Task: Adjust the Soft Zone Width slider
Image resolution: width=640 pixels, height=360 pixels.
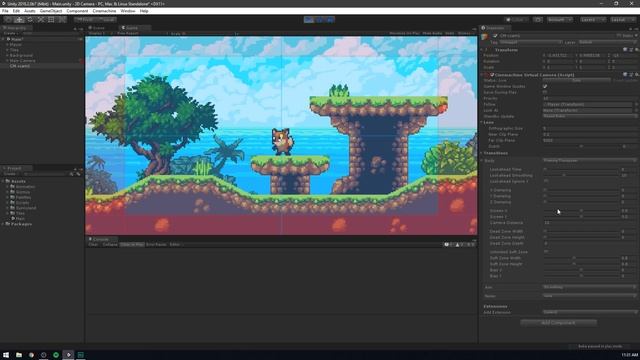Action: click(x=581, y=258)
